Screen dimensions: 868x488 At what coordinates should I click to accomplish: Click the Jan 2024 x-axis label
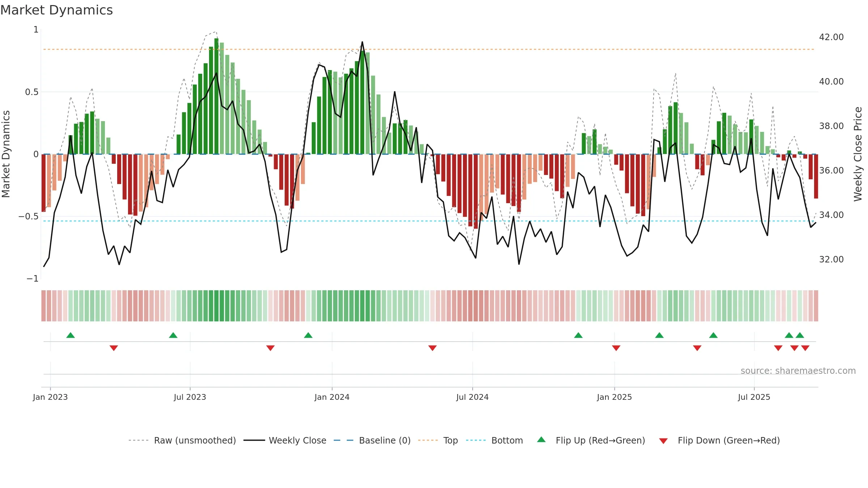tap(332, 397)
